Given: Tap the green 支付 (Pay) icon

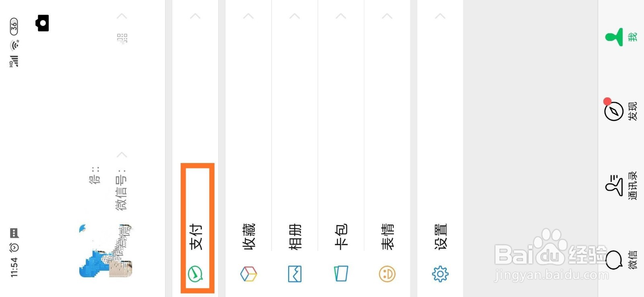Looking at the screenshot, I should point(195,274).
